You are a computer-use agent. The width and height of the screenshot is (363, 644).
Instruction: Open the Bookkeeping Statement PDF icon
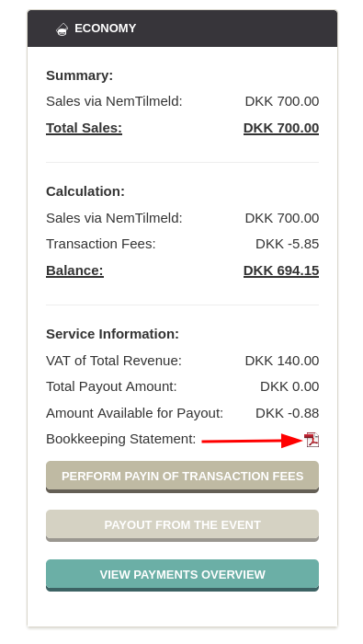[312, 440]
